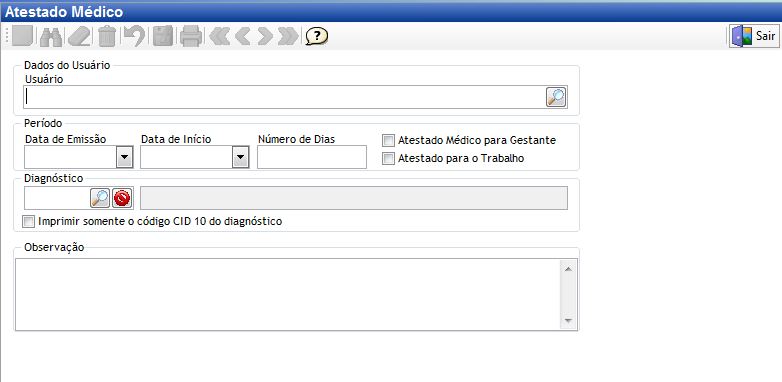Open the binoculars search tool
The height and width of the screenshot is (382, 782).
pyautogui.click(x=50, y=36)
